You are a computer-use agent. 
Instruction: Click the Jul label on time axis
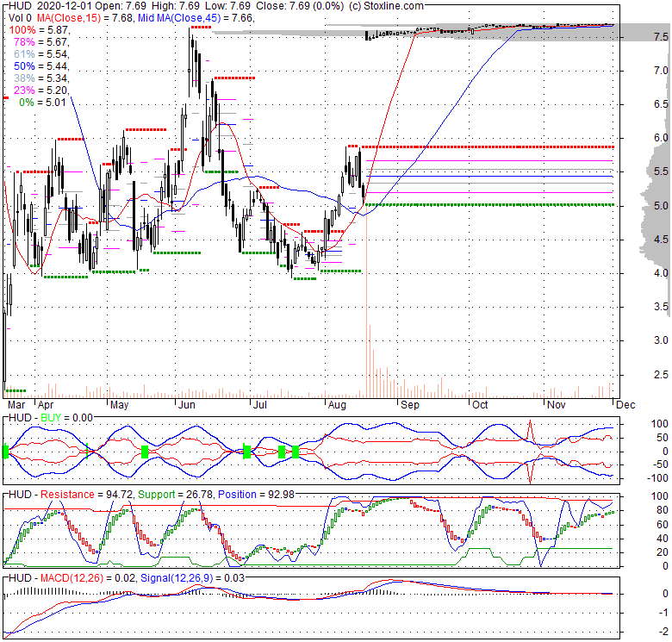click(x=259, y=405)
